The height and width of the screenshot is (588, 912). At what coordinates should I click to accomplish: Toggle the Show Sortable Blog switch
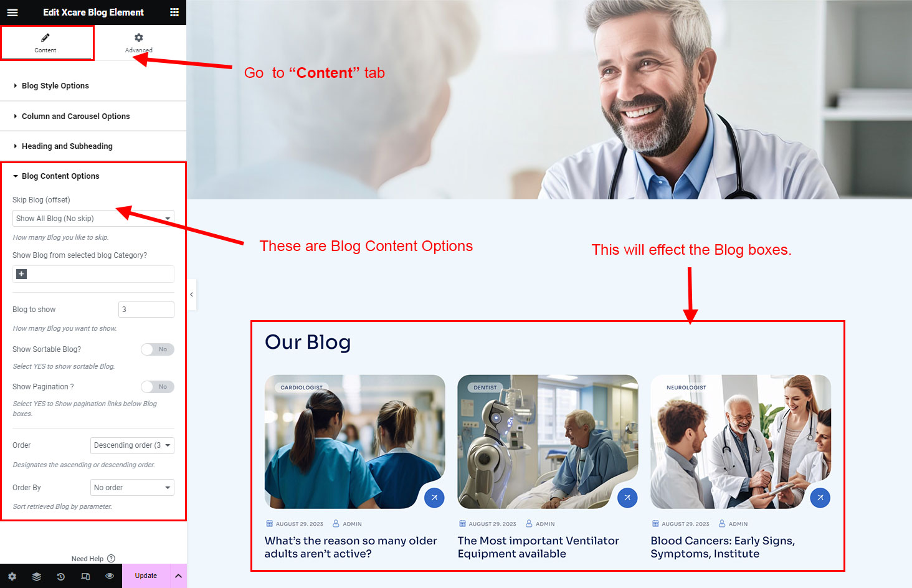(157, 349)
